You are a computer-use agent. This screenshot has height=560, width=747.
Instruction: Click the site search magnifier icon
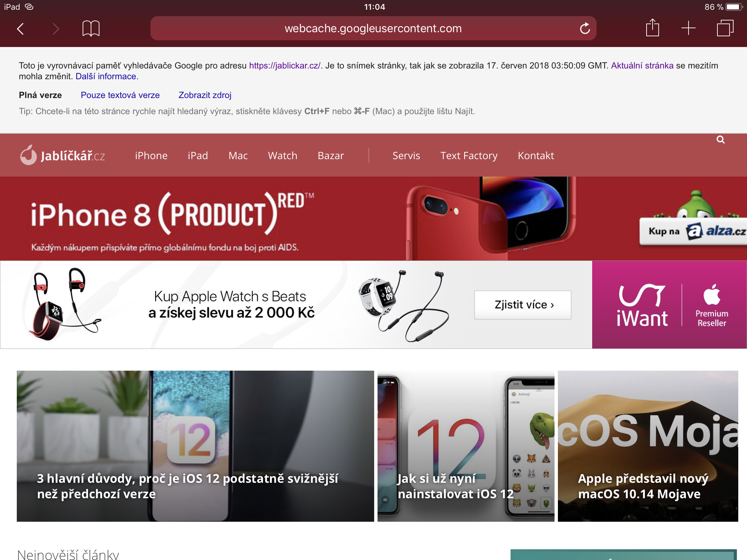click(720, 140)
